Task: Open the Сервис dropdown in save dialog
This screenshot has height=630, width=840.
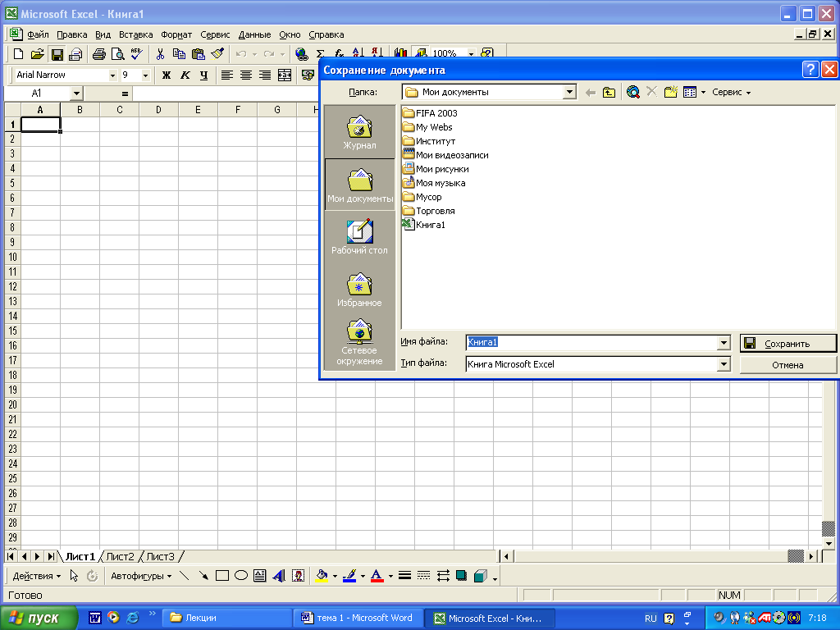Action: pos(731,92)
